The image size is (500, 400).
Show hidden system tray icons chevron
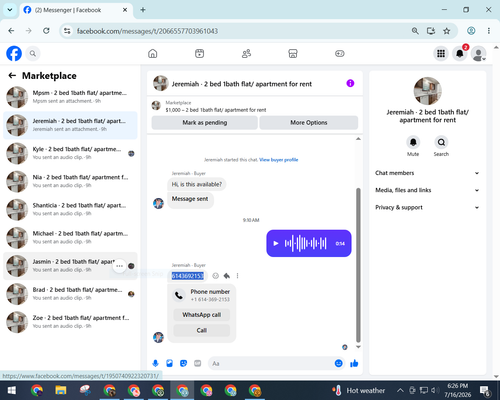400,390
